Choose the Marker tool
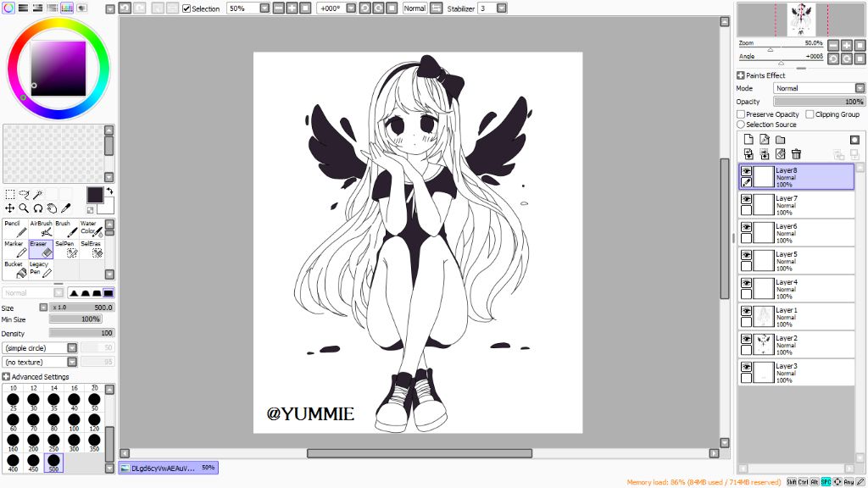This screenshot has width=868, height=488. coord(15,249)
